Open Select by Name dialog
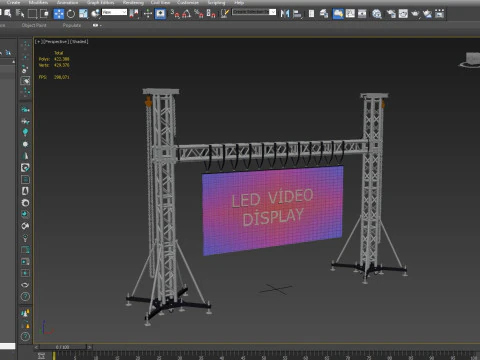480x360 pixels. coord(19,13)
